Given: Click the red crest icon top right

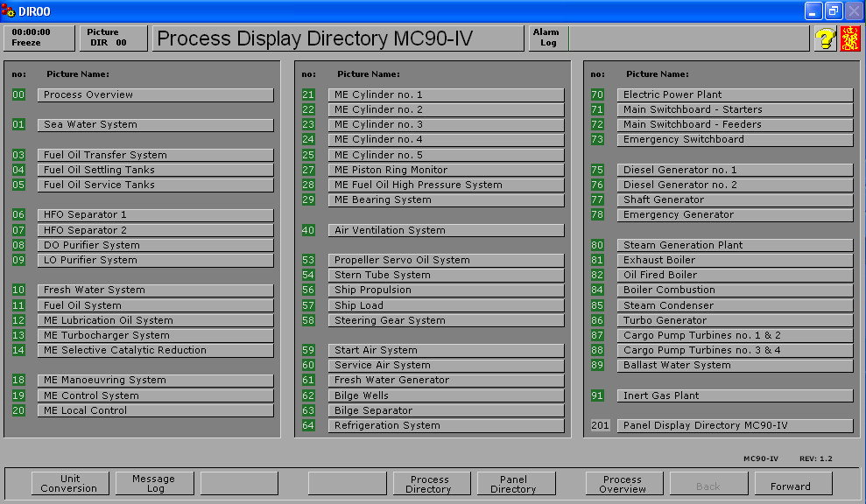Looking at the screenshot, I should point(850,38).
